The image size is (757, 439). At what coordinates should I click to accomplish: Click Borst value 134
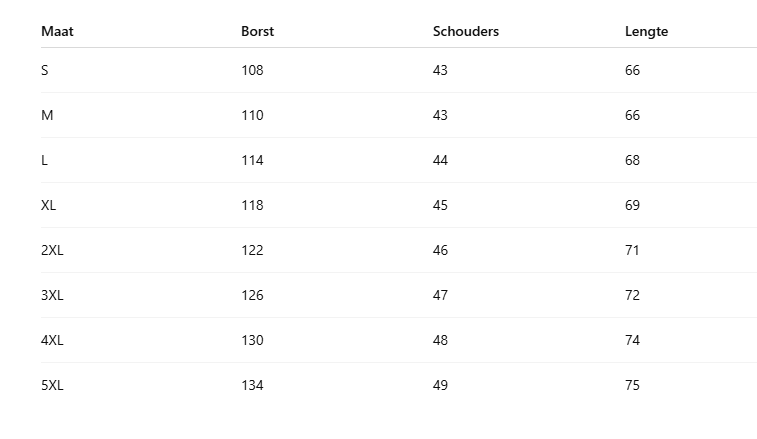(252, 385)
